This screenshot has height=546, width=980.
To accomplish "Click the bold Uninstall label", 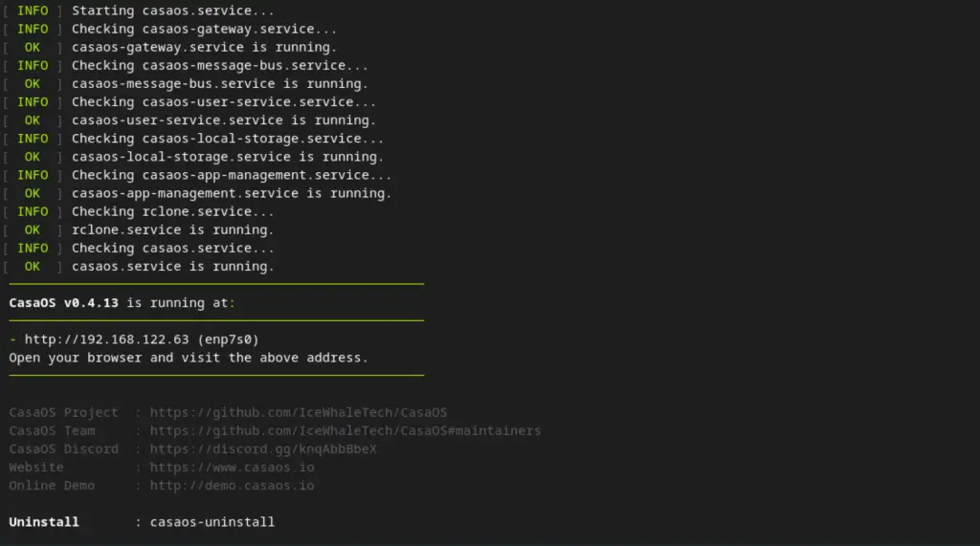I will point(44,522).
